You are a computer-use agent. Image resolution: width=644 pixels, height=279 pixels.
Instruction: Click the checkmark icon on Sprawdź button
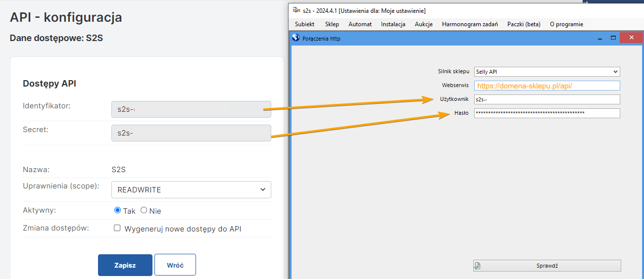pos(477,266)
